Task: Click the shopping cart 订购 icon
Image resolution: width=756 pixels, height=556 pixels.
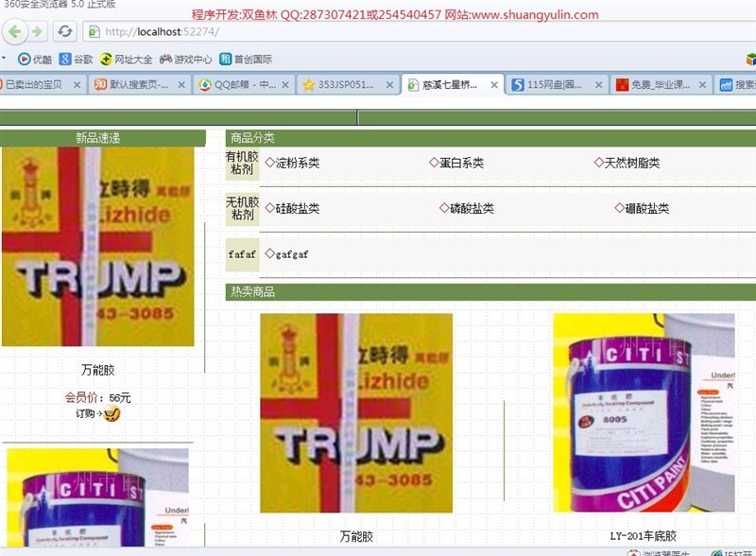Action: (112, 413)
